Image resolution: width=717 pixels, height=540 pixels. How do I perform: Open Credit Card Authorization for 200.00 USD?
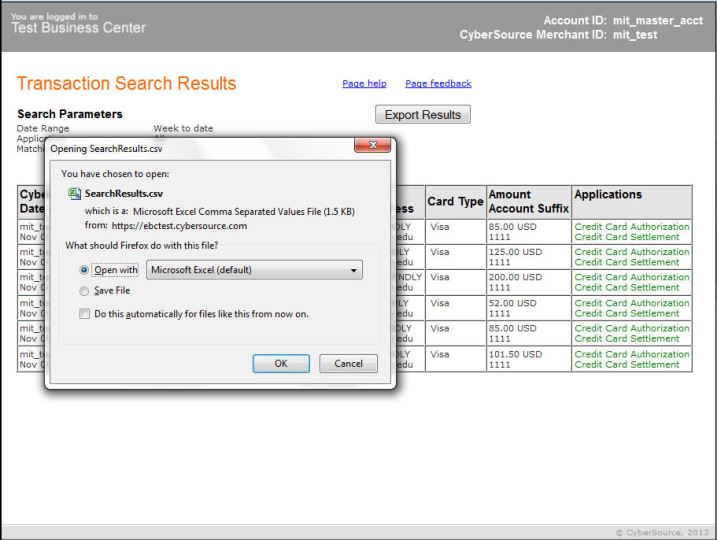[x=631, y=277]
